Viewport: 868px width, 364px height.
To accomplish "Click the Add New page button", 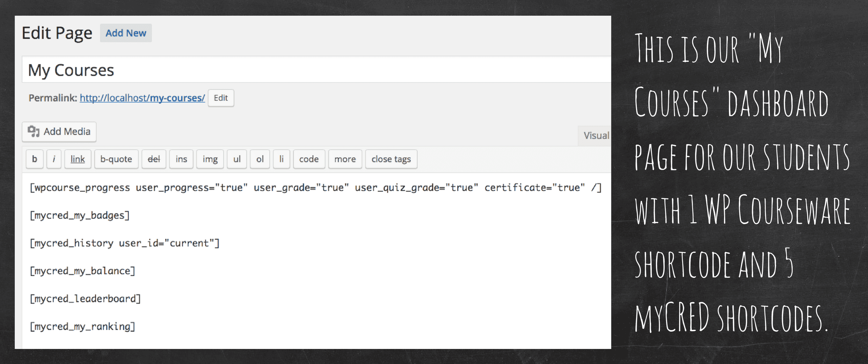I will 126,33.
